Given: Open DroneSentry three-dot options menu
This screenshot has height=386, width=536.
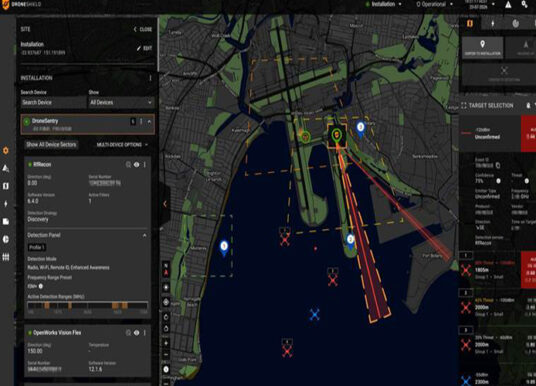Looking at the screenshot, I should (141, 121).
